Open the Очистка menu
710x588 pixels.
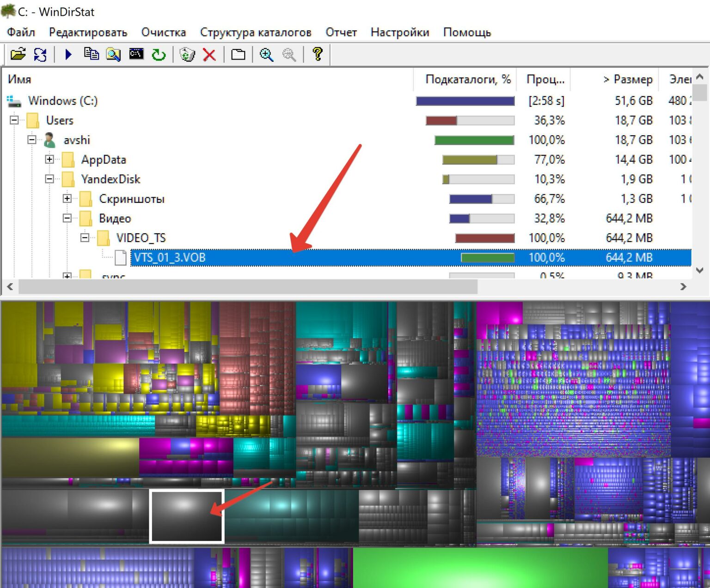[x=164, y=32]
